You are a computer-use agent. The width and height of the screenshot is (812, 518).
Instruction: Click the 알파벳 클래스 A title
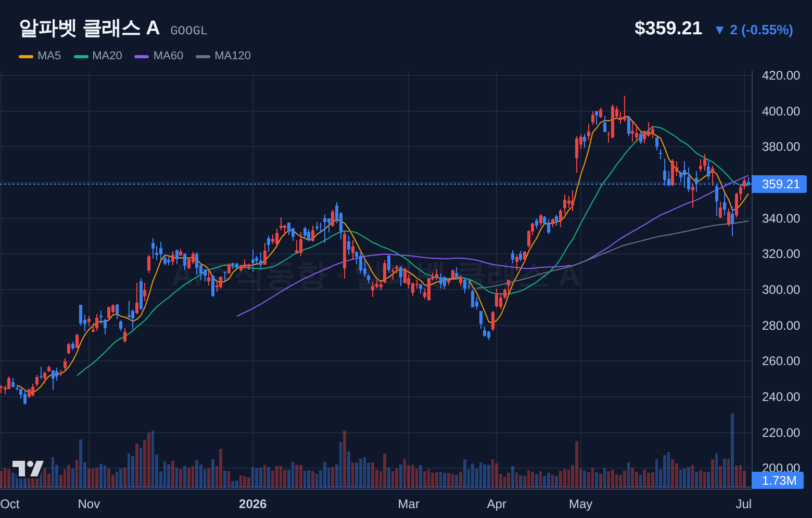click(89, 28)
